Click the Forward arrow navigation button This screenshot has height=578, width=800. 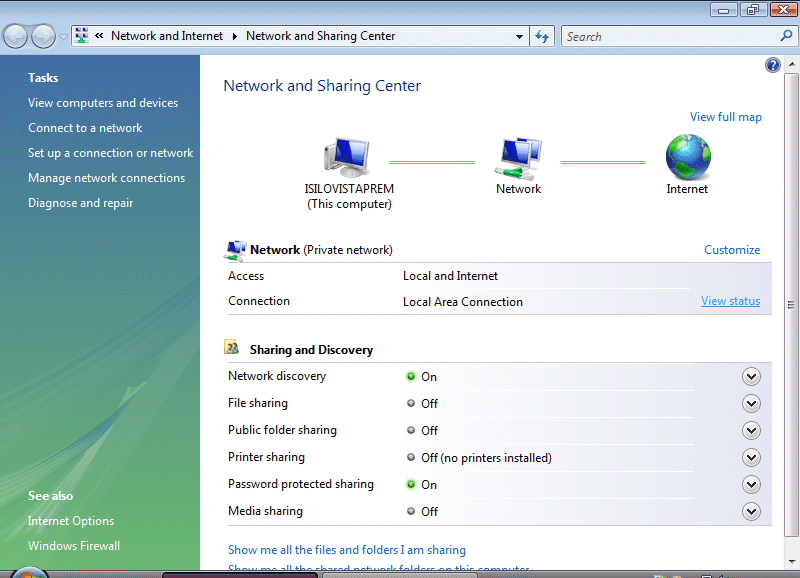click(43, 37)
